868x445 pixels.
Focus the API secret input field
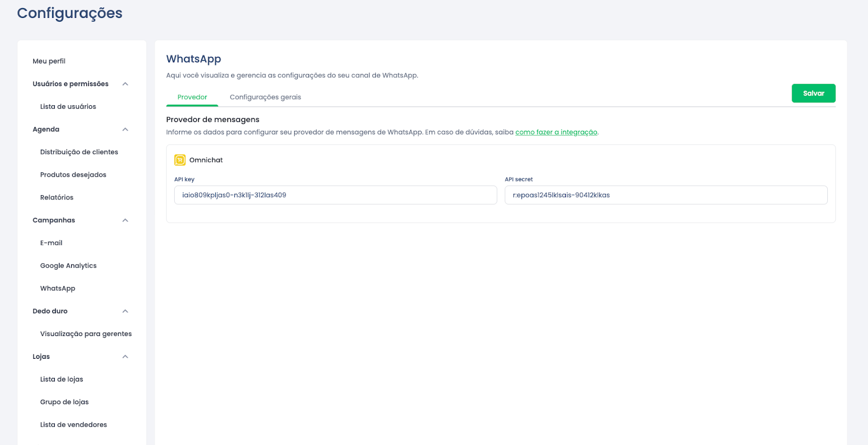666,195
